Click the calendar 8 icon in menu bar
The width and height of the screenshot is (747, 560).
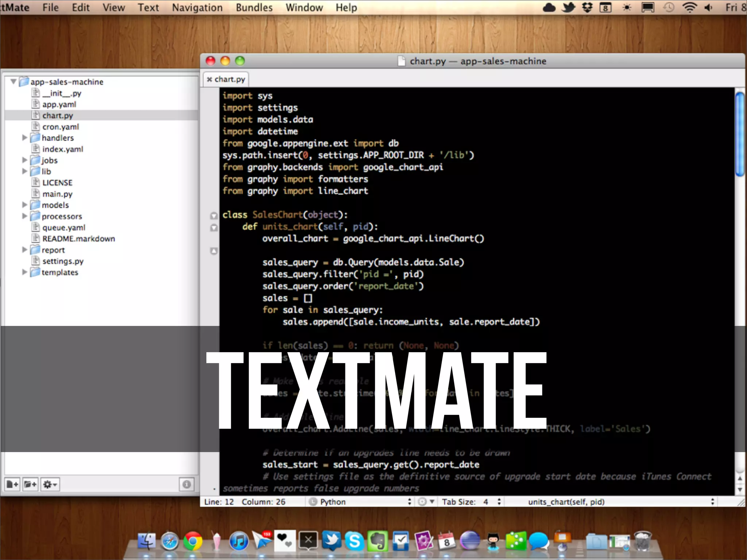point(605,7)
